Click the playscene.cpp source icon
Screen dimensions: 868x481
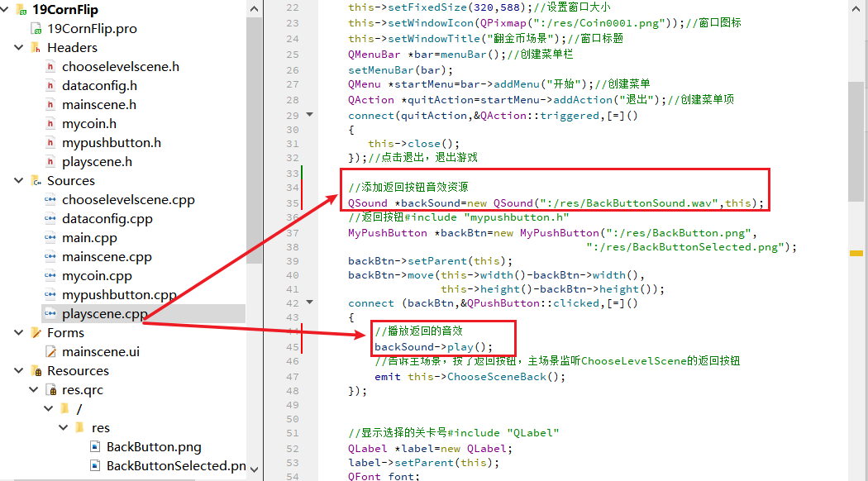point(50,313)
